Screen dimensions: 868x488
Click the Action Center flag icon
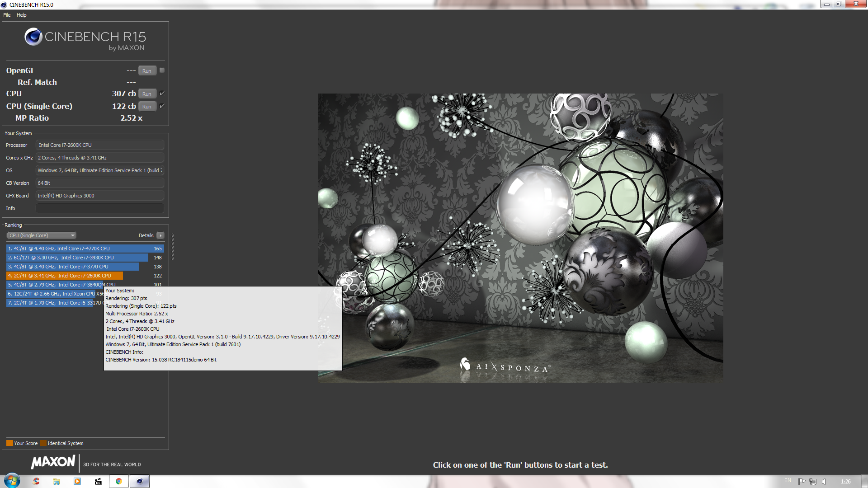[x=802, y=481]
